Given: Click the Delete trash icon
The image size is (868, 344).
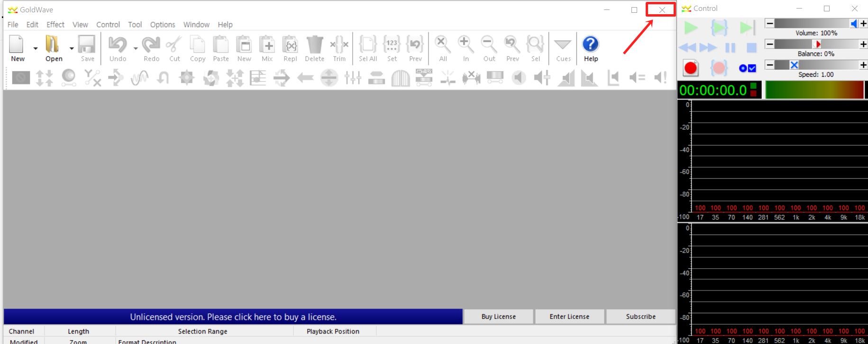Looking at the screenshot, I should point(314,45).
